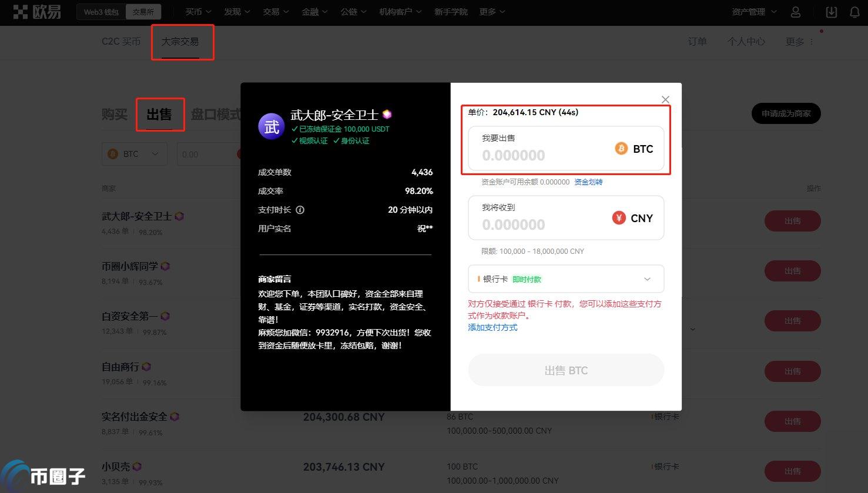
Task: Close the sell order dialog
Action: pos(665,99)
